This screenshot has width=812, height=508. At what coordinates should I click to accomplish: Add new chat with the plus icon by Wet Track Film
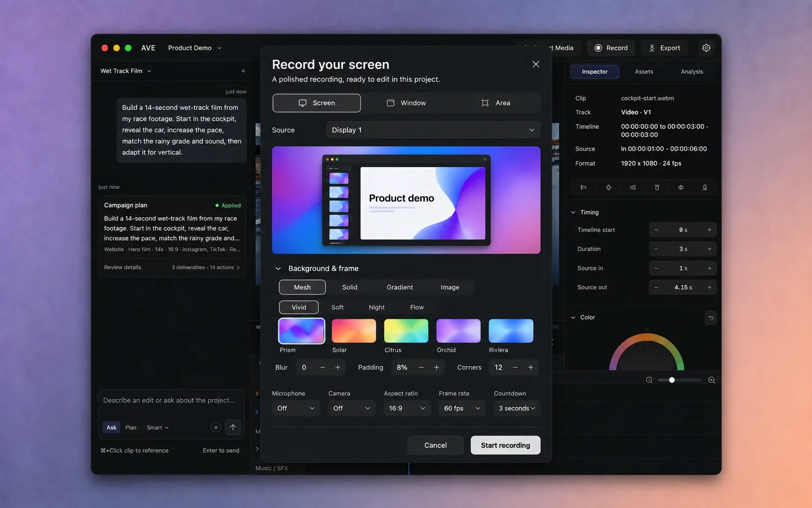coord(243,71)
